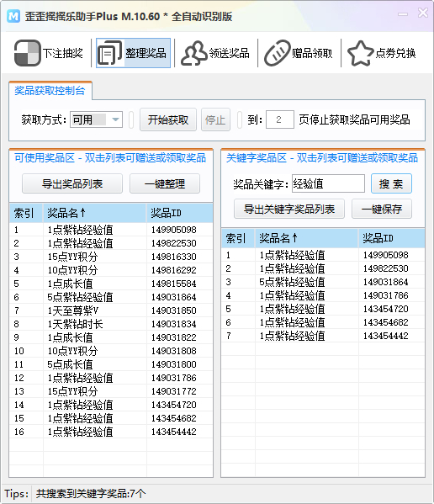Sort keyword list by 奖品名 header

coord(307,238)
